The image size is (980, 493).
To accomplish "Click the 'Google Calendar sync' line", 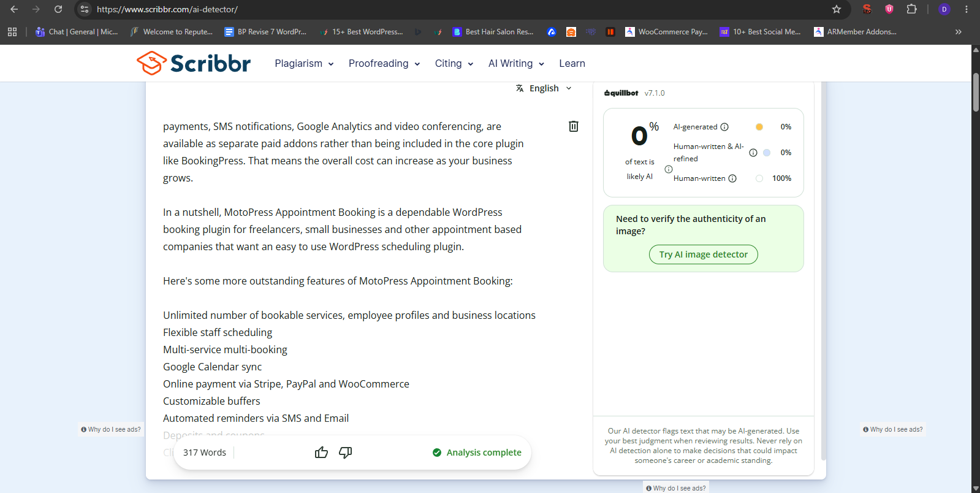I will [212, 367].
